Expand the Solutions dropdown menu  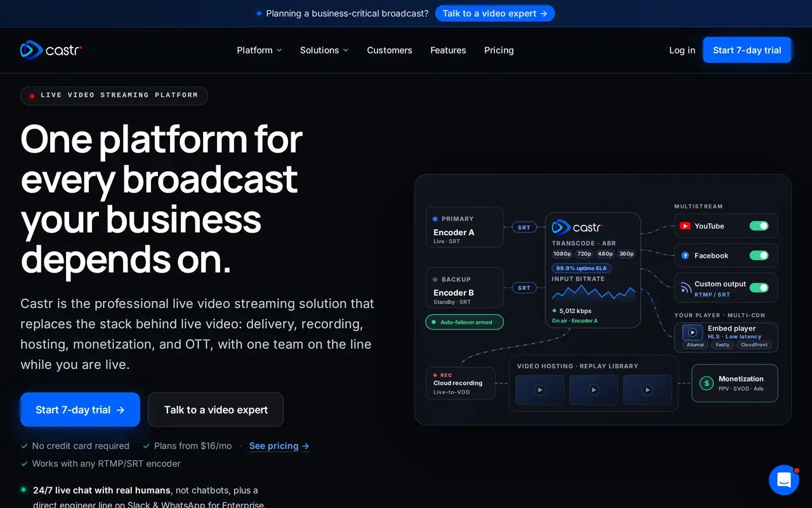pyautogui.click(x=324, y=50)
